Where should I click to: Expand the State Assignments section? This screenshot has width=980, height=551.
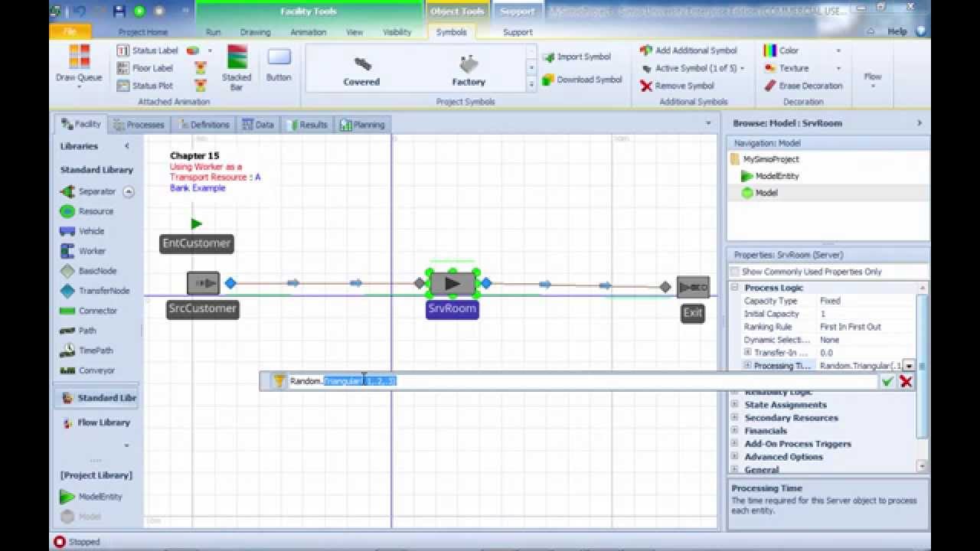click(x=735, y=405)
